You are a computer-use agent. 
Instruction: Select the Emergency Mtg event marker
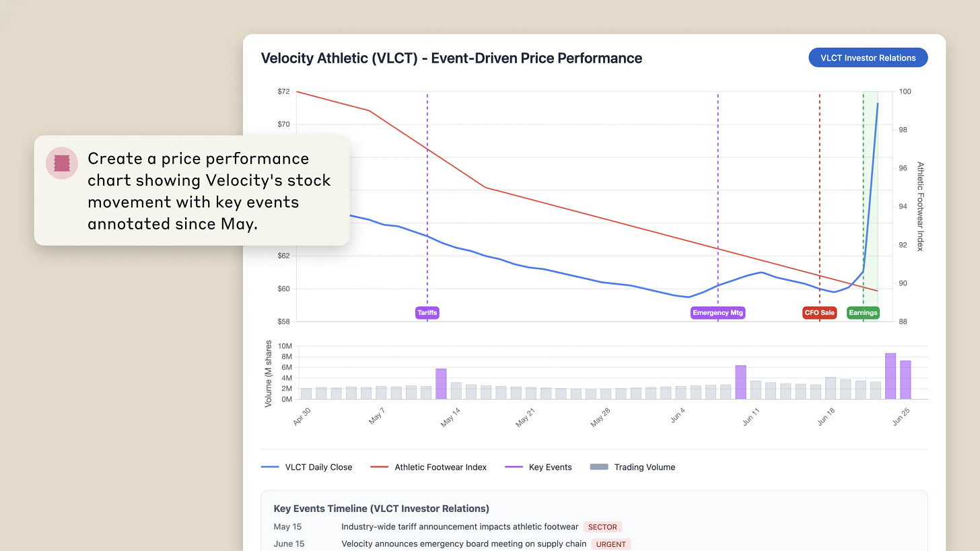[717, 312]
